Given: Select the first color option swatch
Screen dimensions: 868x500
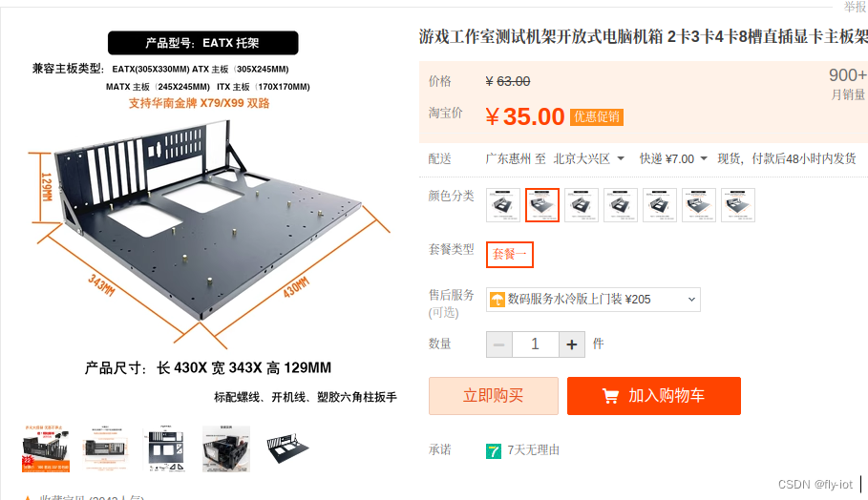Looking at the screenshot, I should point(503,205).
